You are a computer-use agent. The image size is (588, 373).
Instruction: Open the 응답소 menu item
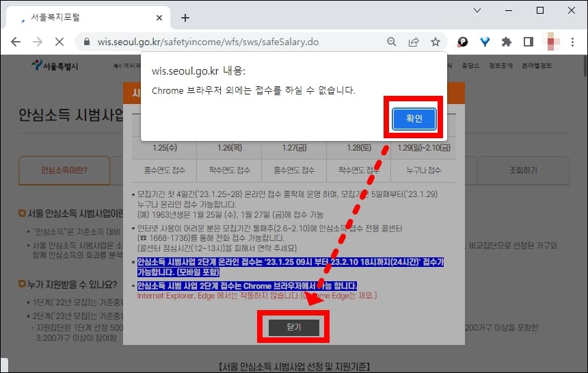point(470,66)
